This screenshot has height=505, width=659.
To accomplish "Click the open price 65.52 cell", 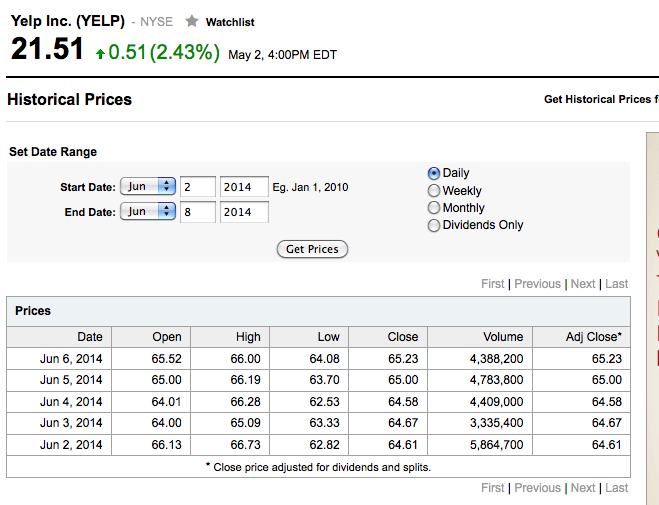I will click(x=151, y=359).
